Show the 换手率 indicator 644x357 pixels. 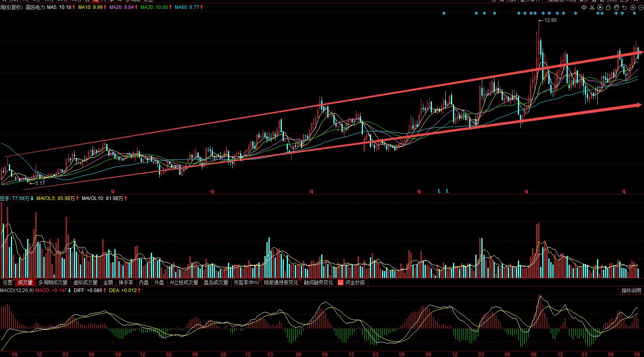[x=126, y=282]
